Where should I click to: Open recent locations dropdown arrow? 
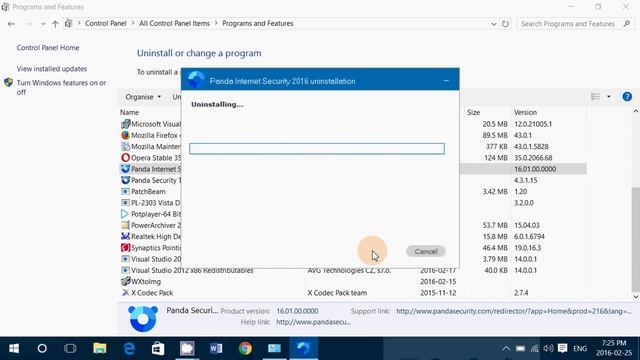tap(43, 24)
